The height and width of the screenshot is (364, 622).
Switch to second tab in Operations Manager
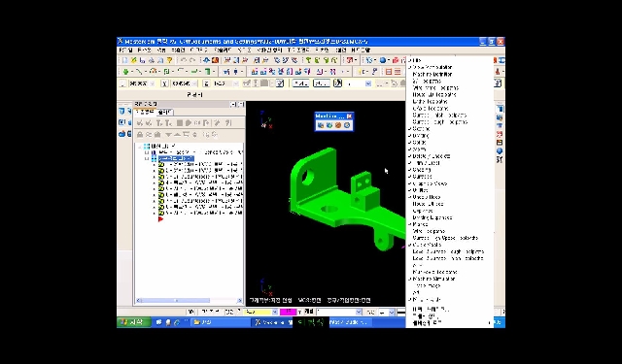click(x=165, y=112)
